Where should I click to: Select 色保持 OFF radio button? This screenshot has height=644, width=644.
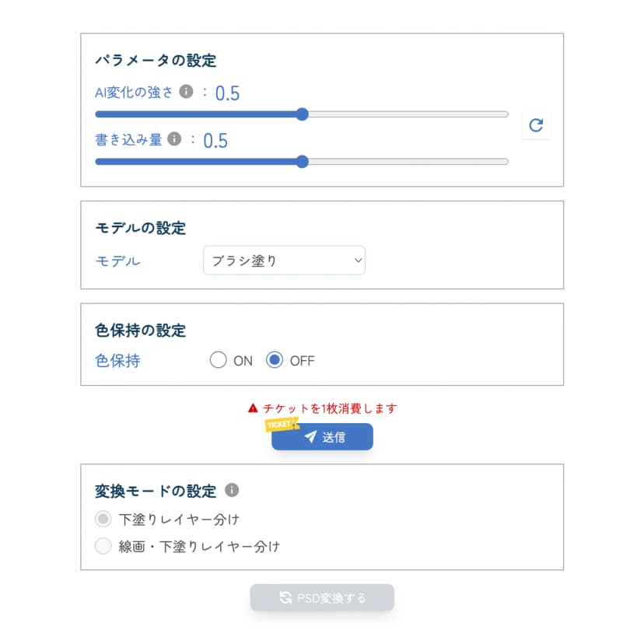pyautogui.click(x=275, y=360)
